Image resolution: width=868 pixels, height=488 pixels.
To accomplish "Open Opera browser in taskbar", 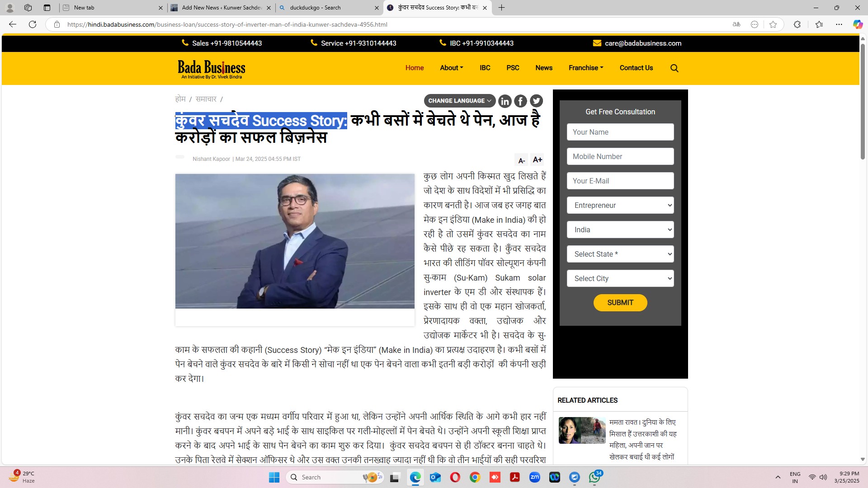I will pyautogui.click(x=455, y=478).
